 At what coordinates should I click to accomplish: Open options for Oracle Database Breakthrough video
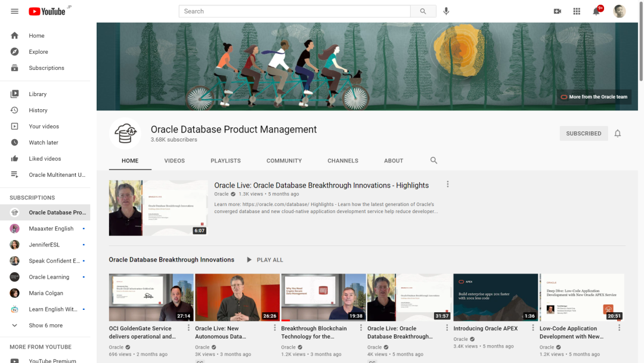pos(447,328)
